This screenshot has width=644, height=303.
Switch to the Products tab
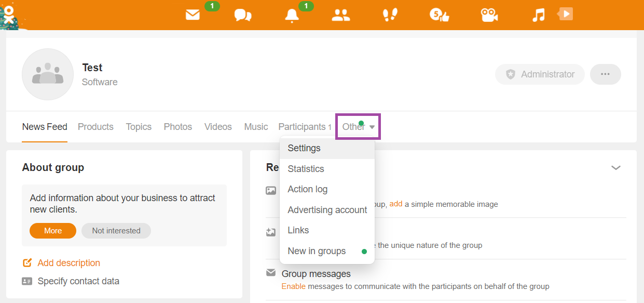95,127
